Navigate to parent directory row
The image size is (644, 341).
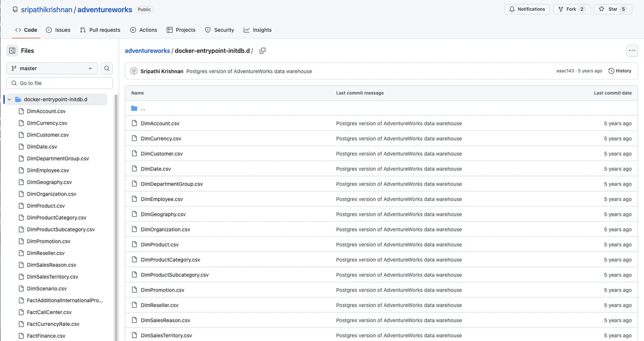pyautogui.click(x=143, y=108)
